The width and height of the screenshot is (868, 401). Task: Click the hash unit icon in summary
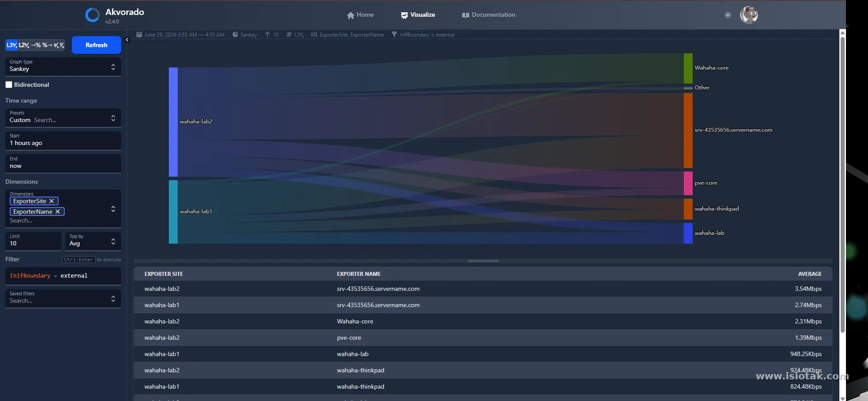289,34
